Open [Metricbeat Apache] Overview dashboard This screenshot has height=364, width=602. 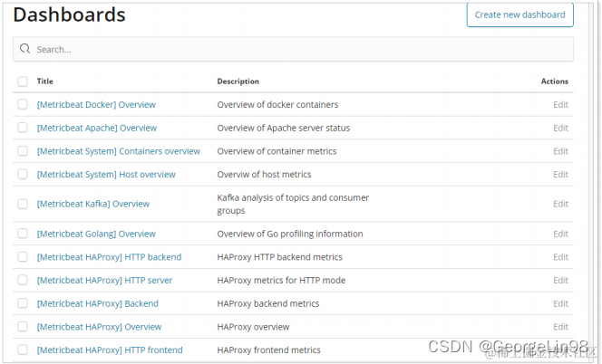97,128
